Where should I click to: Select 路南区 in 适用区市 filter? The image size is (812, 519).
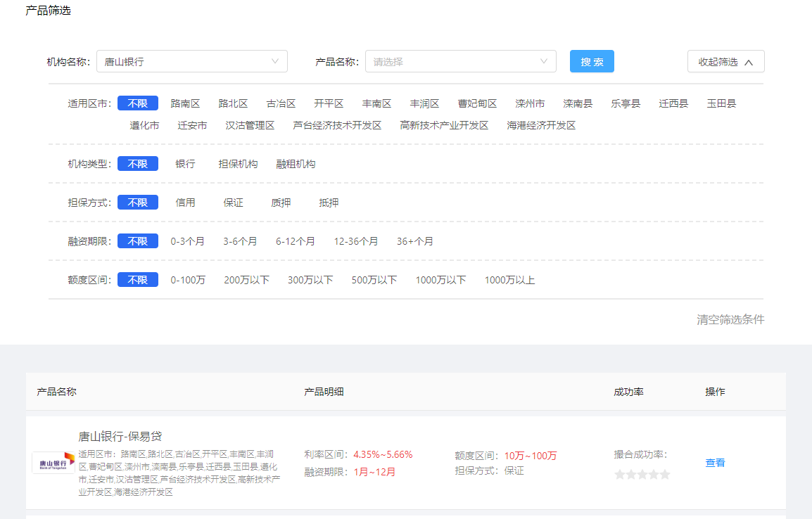[186, 103]
